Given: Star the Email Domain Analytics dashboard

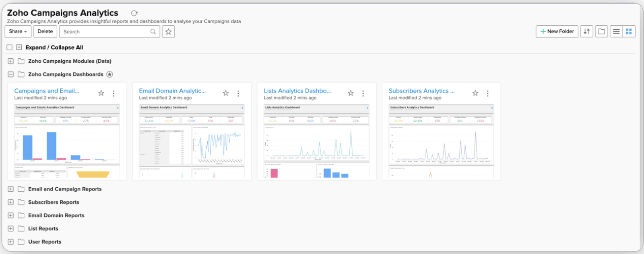Looking at the screenshot, I should 226,93.
